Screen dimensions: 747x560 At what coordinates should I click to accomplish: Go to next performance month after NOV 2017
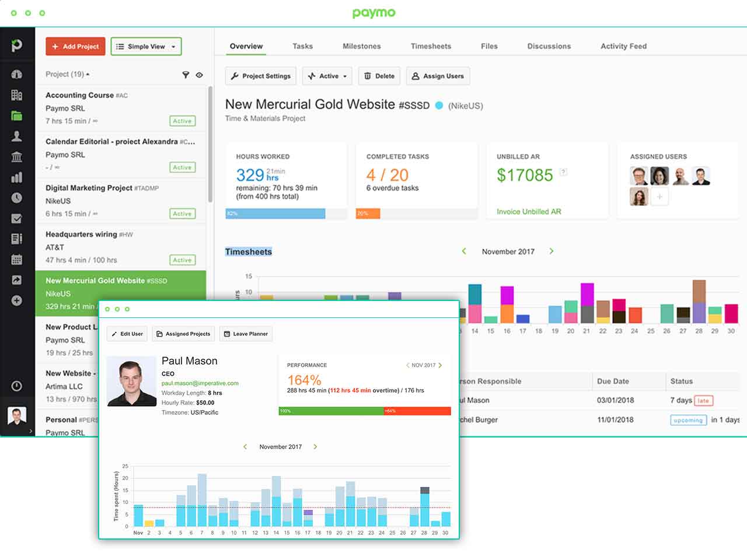tap(440, 365)
